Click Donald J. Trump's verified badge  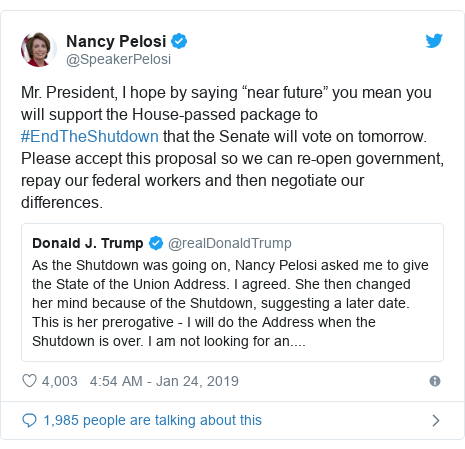[156, 243]
